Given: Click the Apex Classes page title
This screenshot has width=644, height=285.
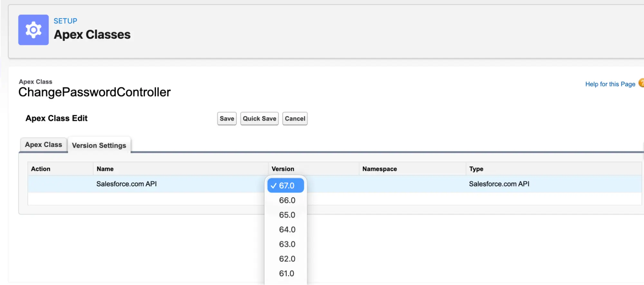Looking at the screenshot, I should [92, 34].
